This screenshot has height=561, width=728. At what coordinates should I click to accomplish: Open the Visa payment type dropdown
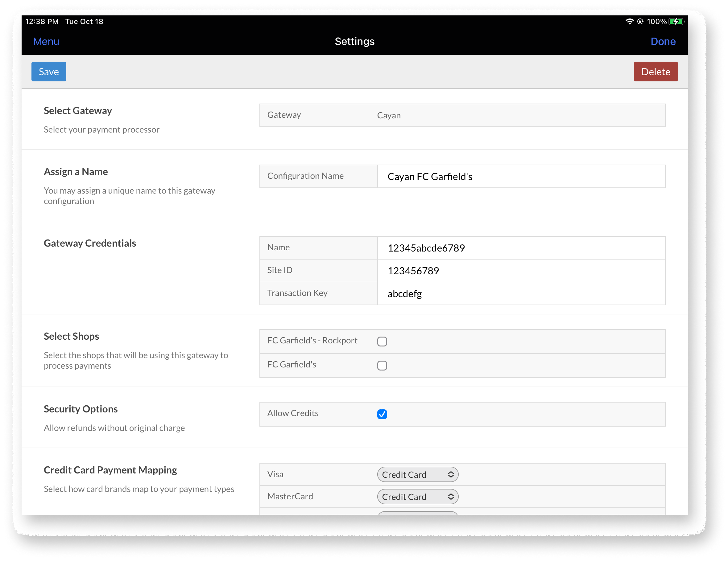pos(417,474)
